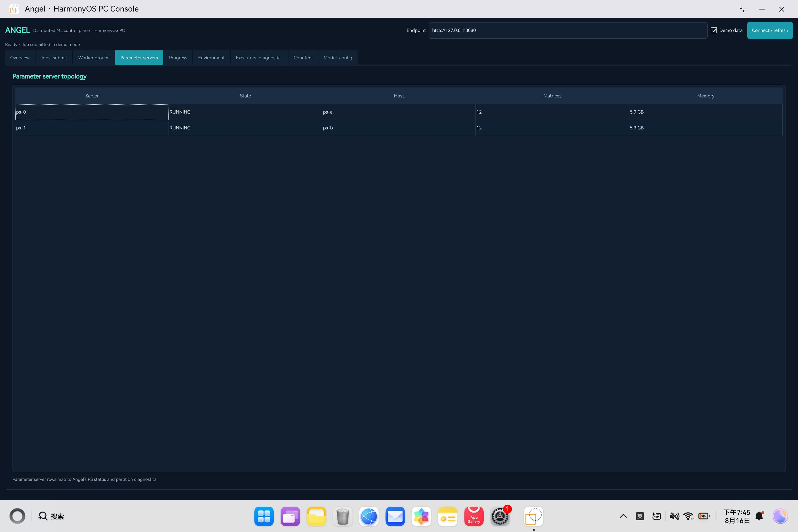Click the circular home button in taskbar
The height and width of the screenshot is (532, 798).
click(x=17, y=516)
